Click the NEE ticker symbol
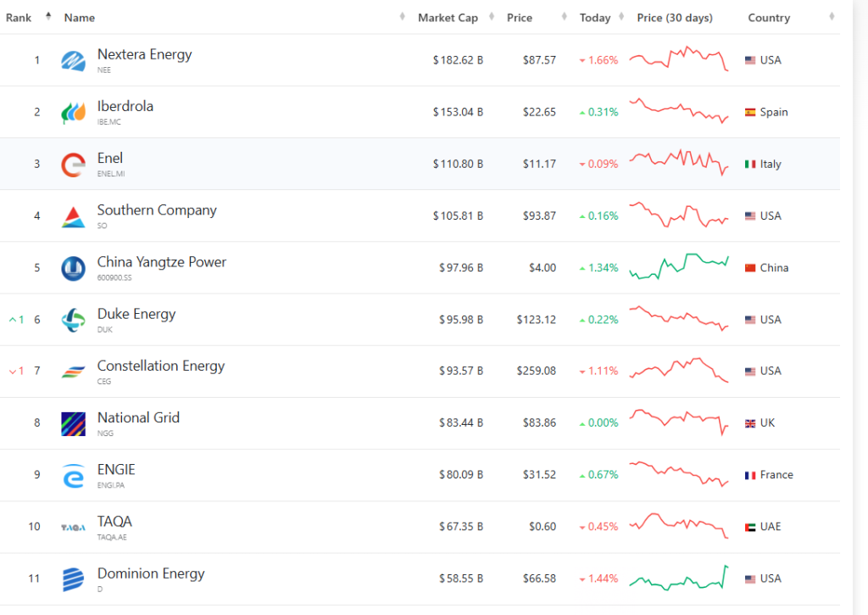The width and height of the screenshot is (868, 615). (104, 70)
